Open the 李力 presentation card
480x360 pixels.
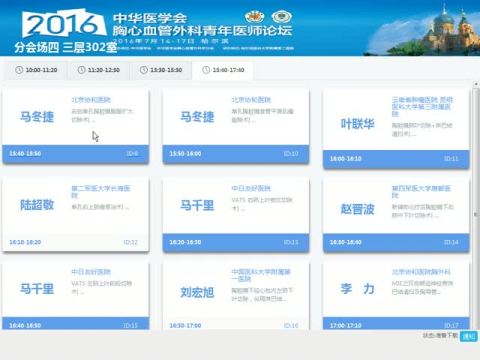pyautogui.click(x=396, y=296)
